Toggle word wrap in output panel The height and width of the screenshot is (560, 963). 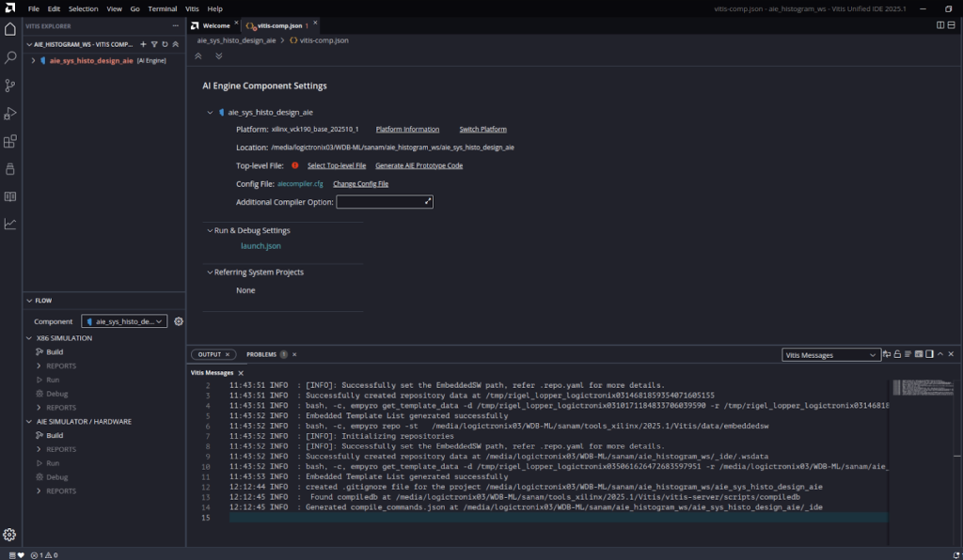(x=886, y=354)
